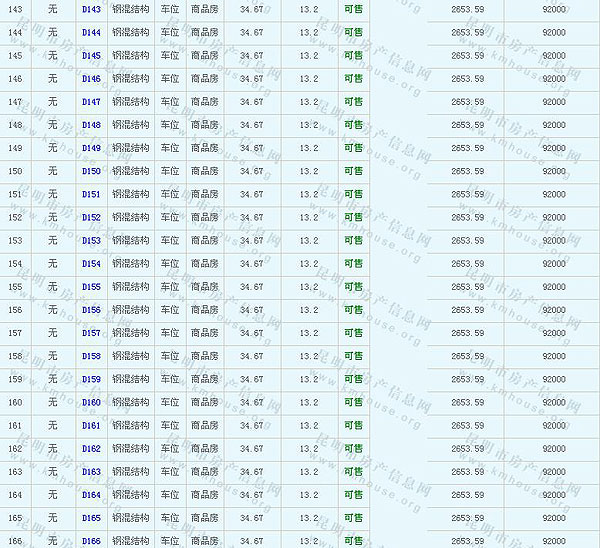Click the 92000 price in row 147
This screenshot has width=600, height=548.
(x=553, y=102)
